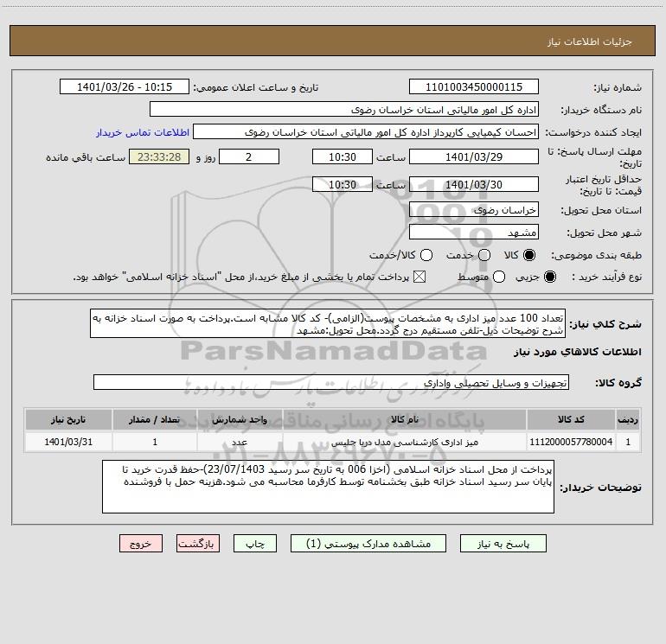This screenshot has height=644, width=666.
Task: Click the response deadline time field 10:30
Action: [343, 156]
